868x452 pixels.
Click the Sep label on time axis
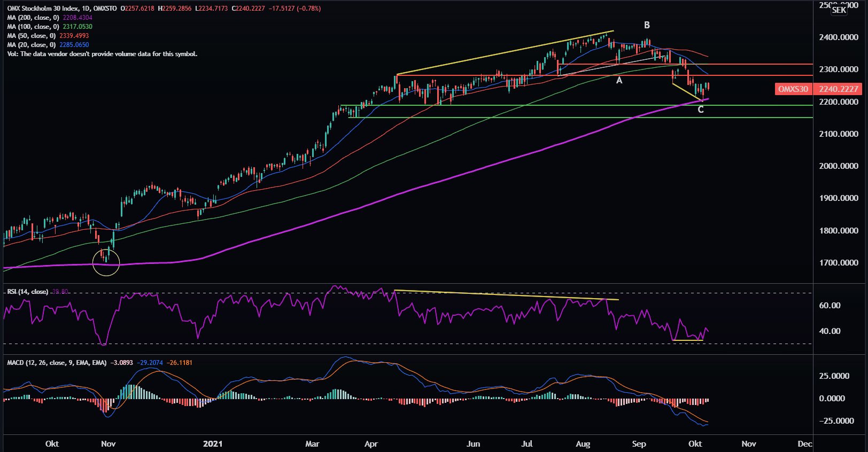click(639, 444)
